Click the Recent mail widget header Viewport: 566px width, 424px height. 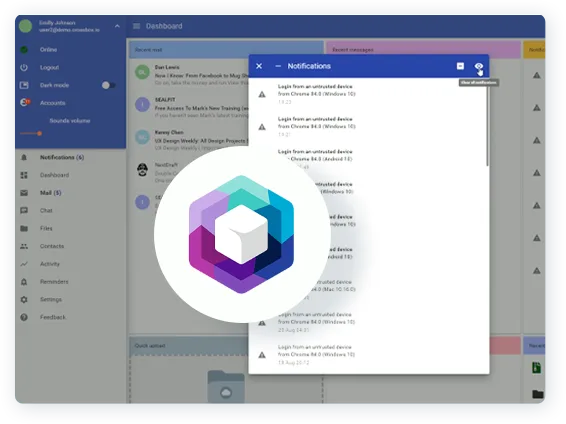(226, 50)
